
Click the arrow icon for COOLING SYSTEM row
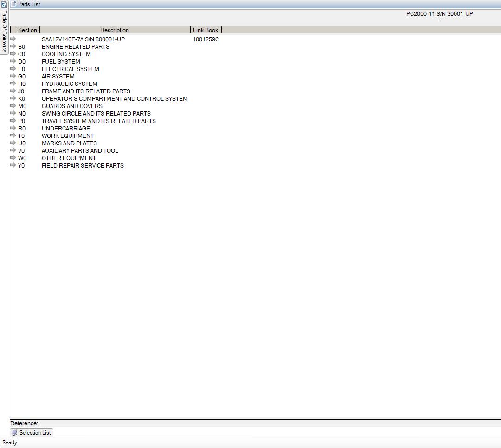point(13,54)
